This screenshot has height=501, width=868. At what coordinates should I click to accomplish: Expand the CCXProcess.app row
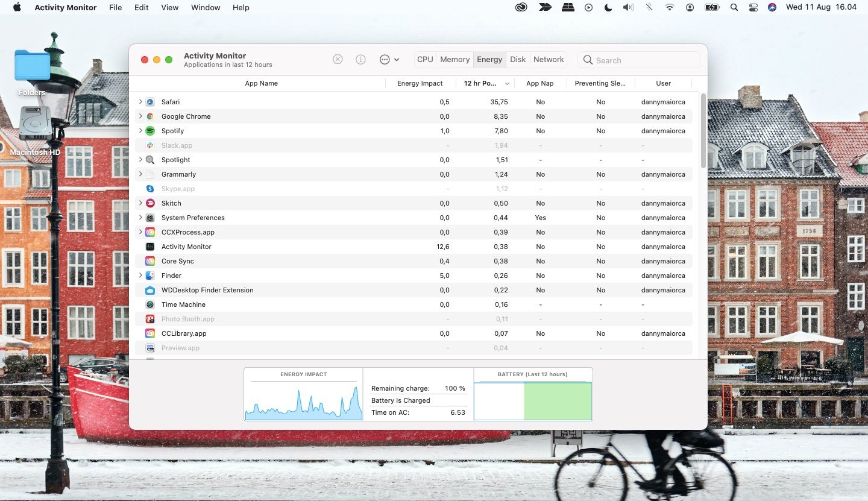[x=140, y=232]
